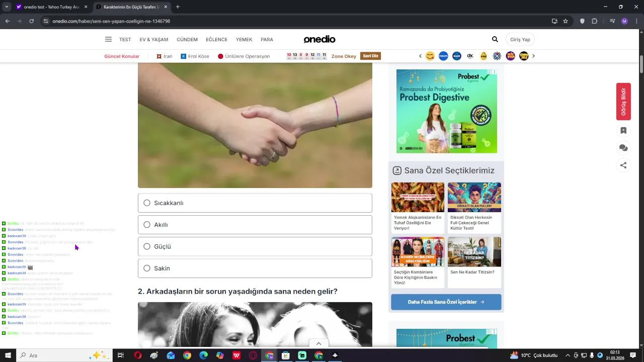
Task: Click the Zone Okey link
Action: tap(344, 56)
